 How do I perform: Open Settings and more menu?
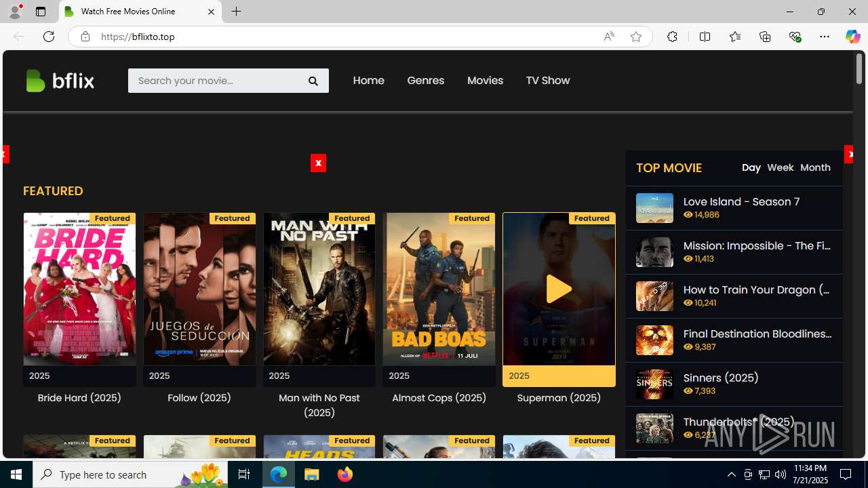tap(825, 37)
